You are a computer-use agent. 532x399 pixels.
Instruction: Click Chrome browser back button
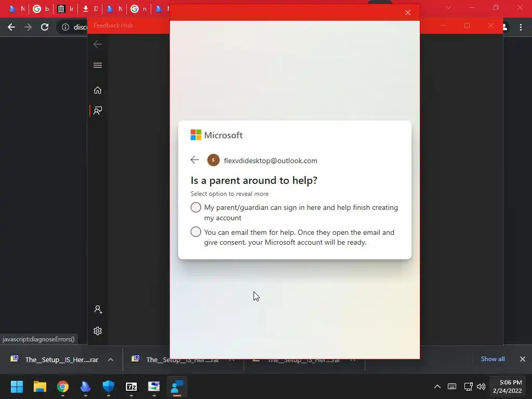click(x=11, y=27)
